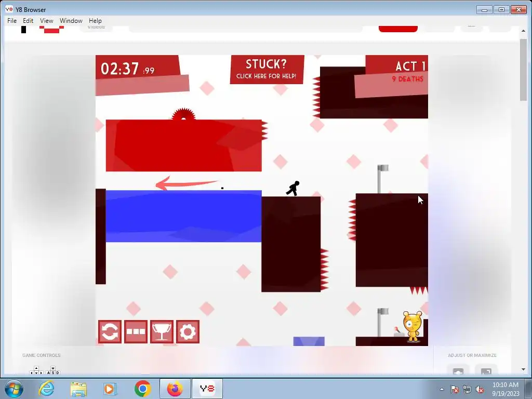Click the vertical page scrollbar thumb
The width and height of the screenshot is (532, 399).
[523, 70]
